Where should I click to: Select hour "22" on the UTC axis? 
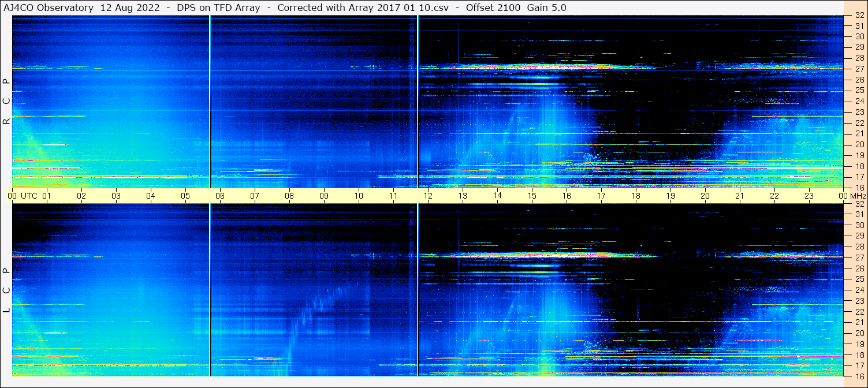pyautogui.click(x=774, y=196)
